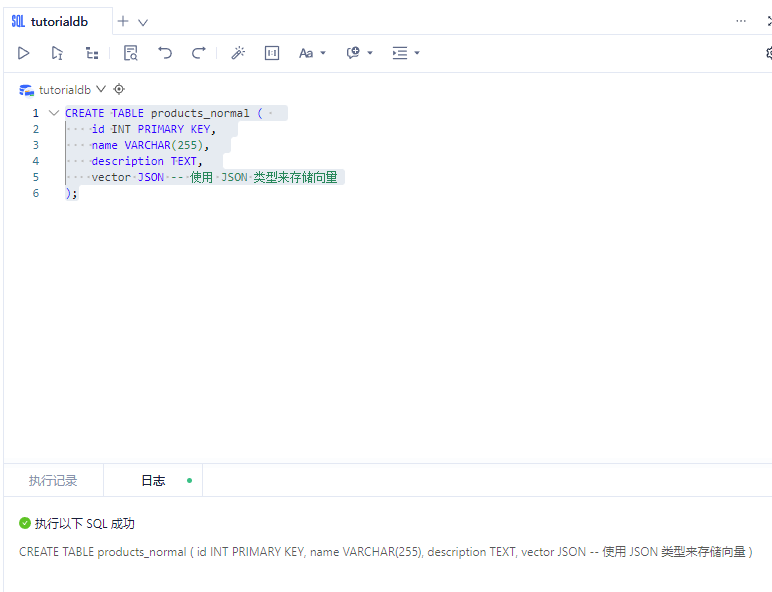Click the boxed code snippet icon
This screenshot has height=592, width=772.
pos(272,53)
